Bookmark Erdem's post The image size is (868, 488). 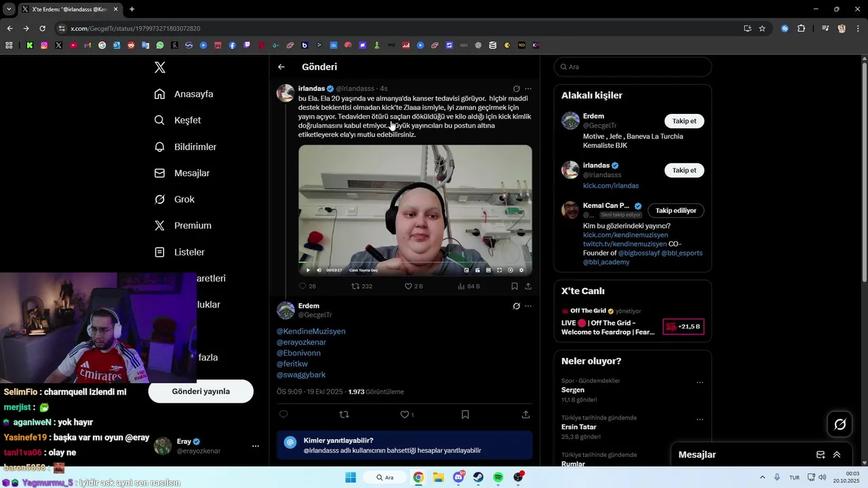465,414
